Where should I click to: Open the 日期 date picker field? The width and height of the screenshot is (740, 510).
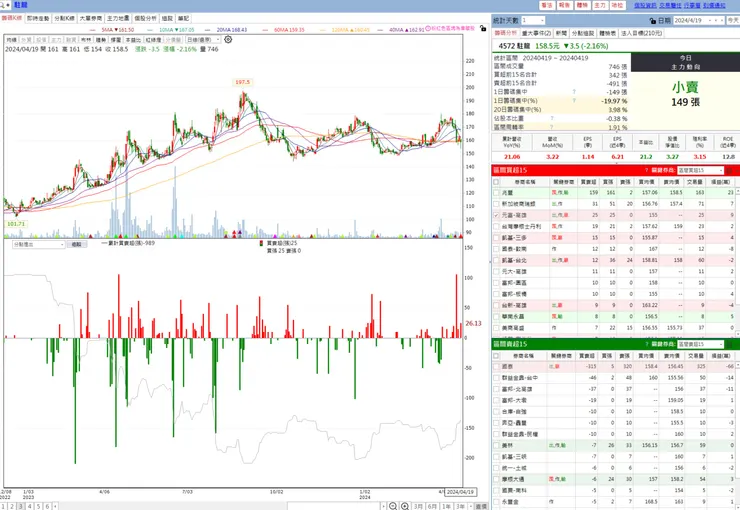tap(698, 20)
